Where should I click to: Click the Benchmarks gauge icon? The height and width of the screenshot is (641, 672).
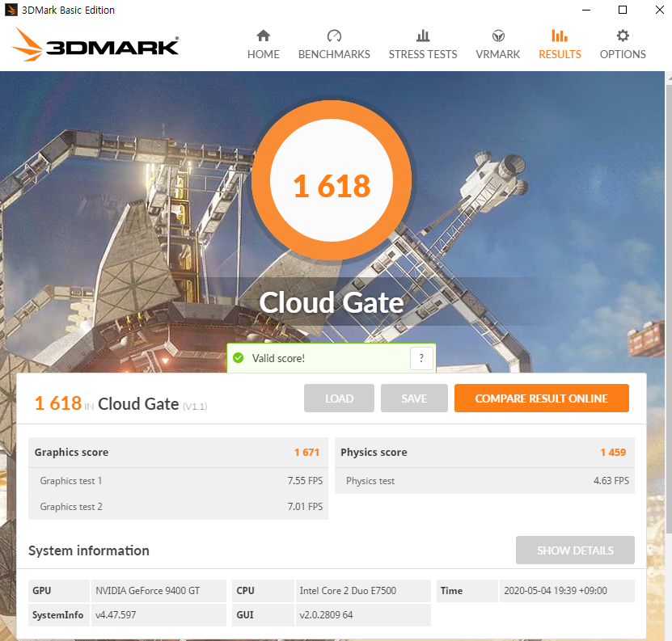(x=334, y=36)
